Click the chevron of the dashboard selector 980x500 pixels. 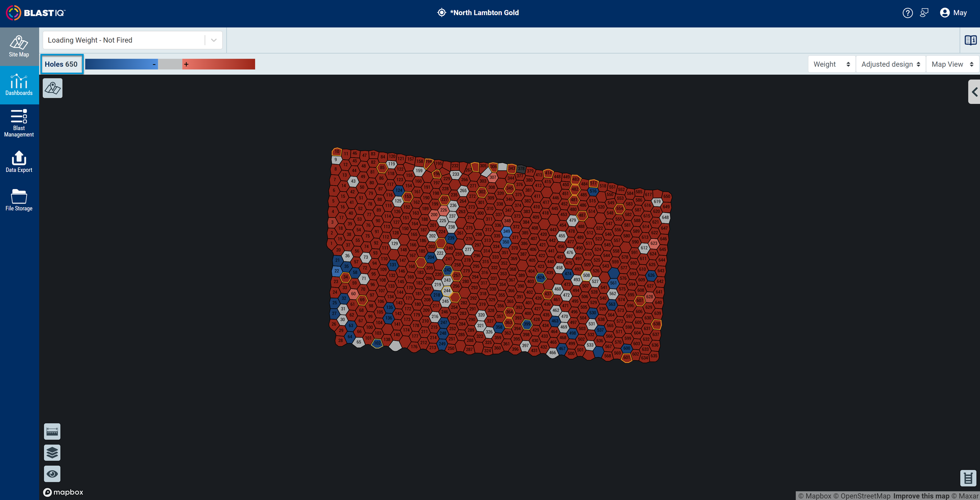coord(214,40)
